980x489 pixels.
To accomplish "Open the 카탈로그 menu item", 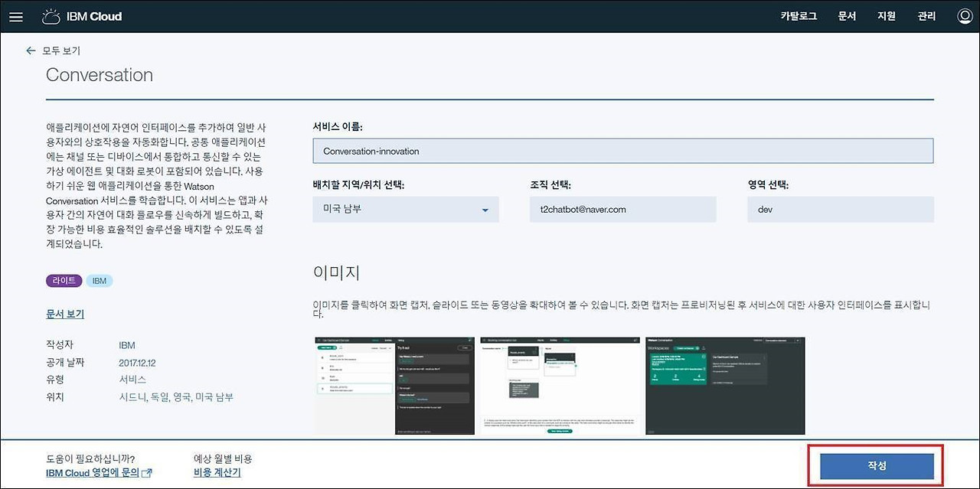I will 799,16.
